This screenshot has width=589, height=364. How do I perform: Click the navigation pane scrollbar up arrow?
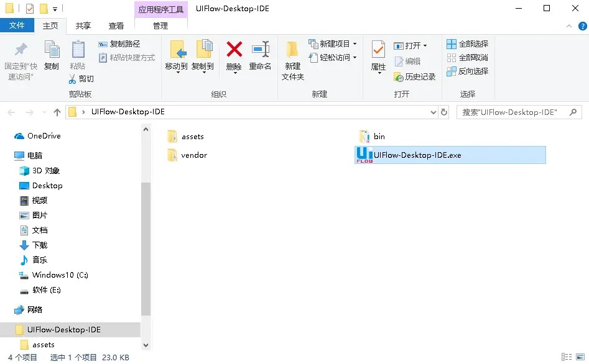click(146, 129)
